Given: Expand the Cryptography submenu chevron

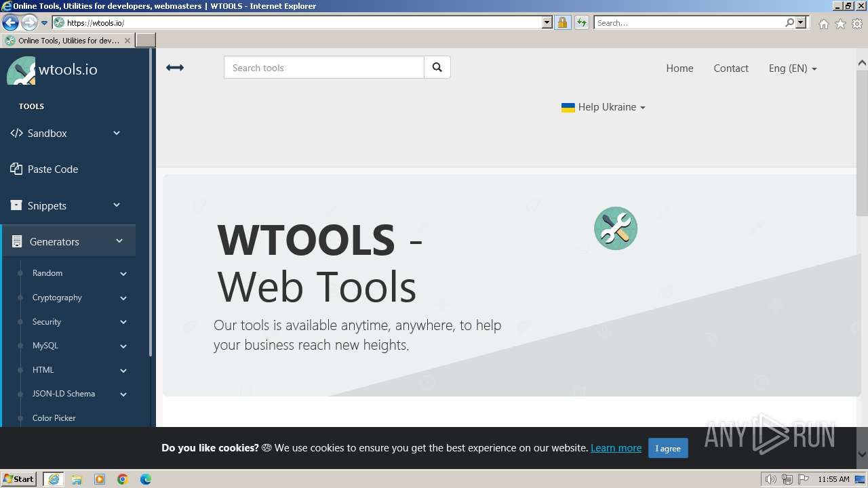Looking at the screenshot, I should coord(123,298).
